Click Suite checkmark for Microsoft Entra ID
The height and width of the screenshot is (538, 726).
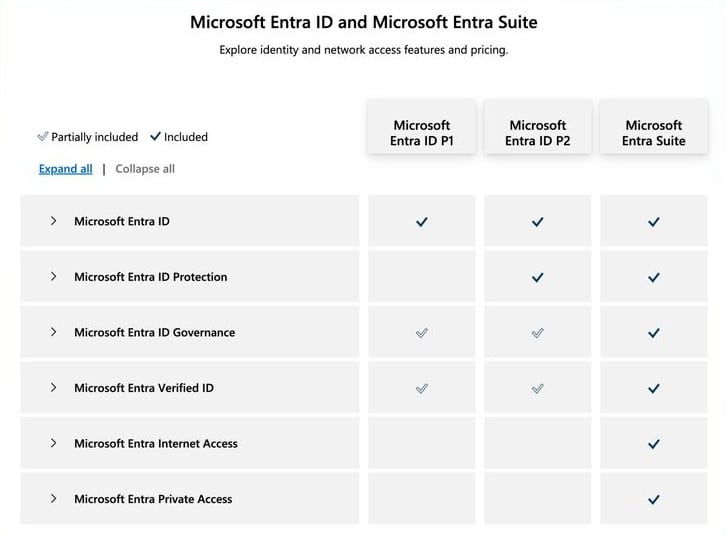(x=654, y=222)
